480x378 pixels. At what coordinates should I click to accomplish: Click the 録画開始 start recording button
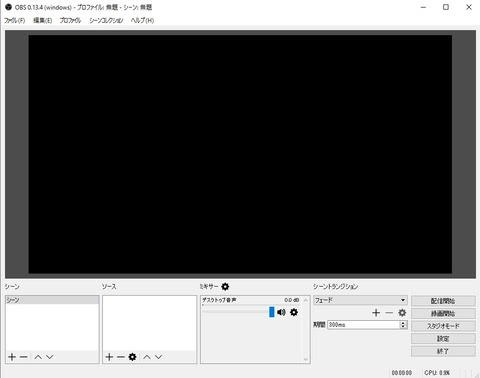point(443,313)
